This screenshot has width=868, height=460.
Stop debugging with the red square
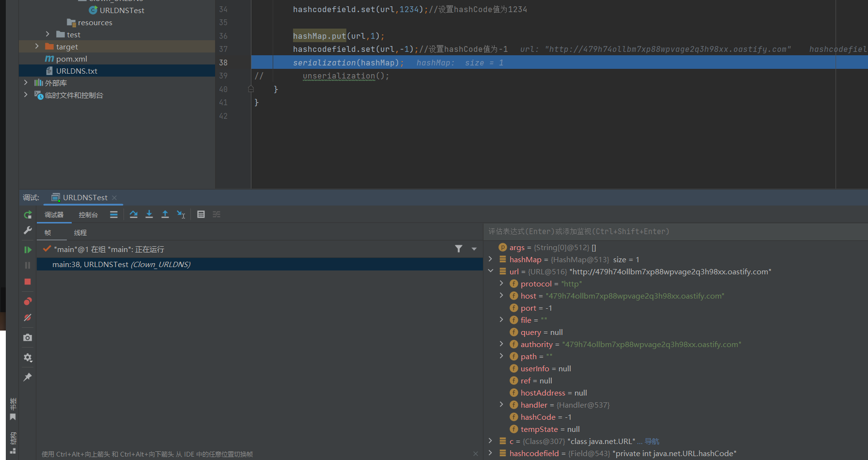tap(28, 282)
